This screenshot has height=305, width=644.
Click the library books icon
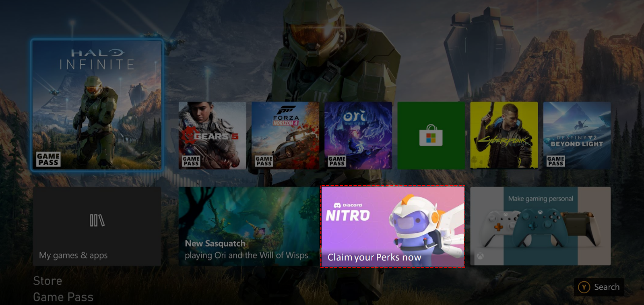point(97,221)
